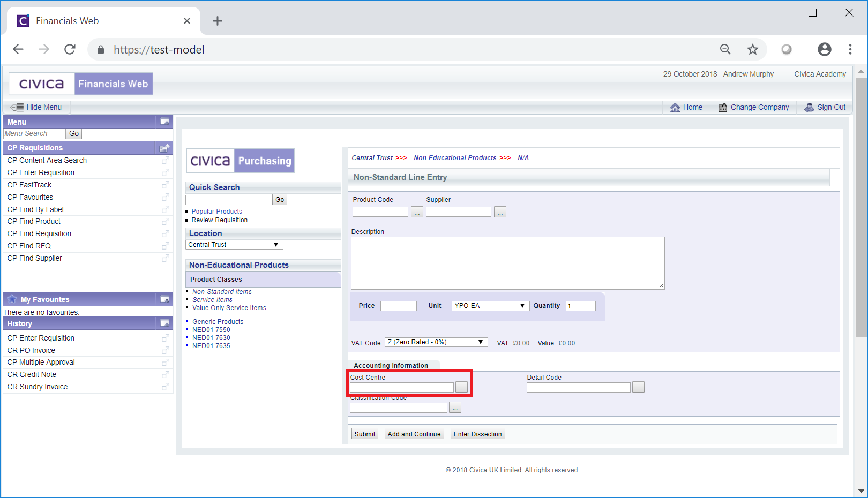Open the Location dropdown showing Central Trust

[234, 245]
